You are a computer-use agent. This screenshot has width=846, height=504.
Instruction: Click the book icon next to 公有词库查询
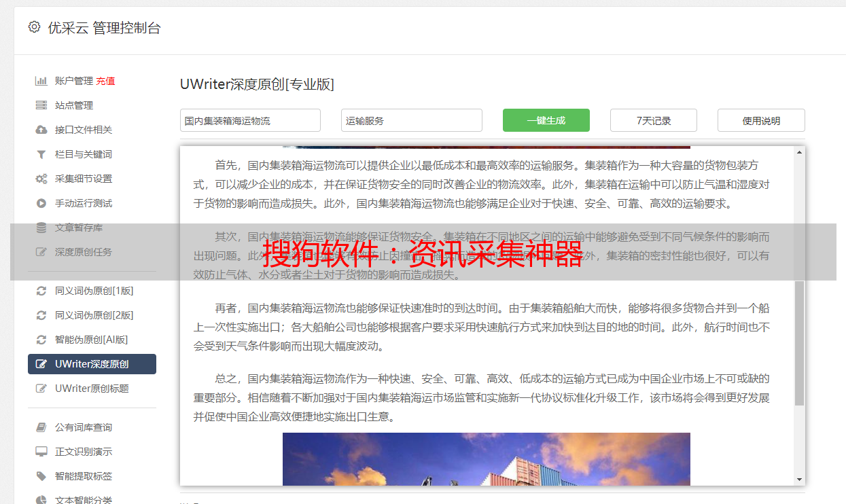(41, 427)
